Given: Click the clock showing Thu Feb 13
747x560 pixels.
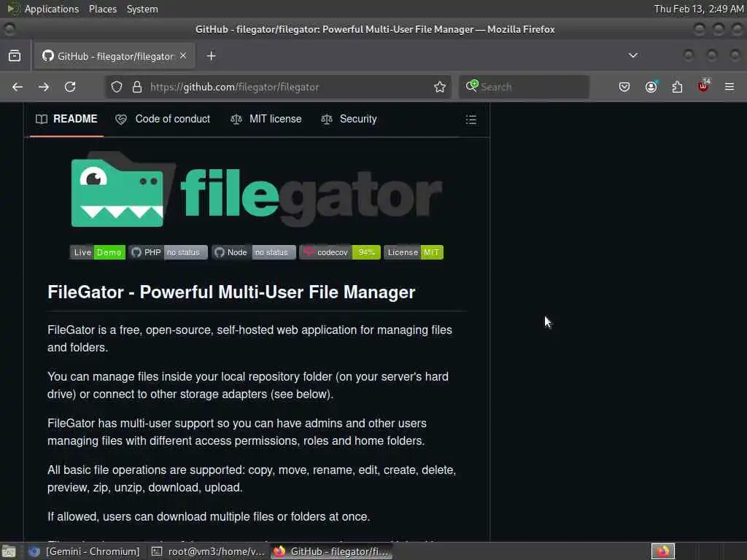Looking at the screenshot, I should (698, 9).
